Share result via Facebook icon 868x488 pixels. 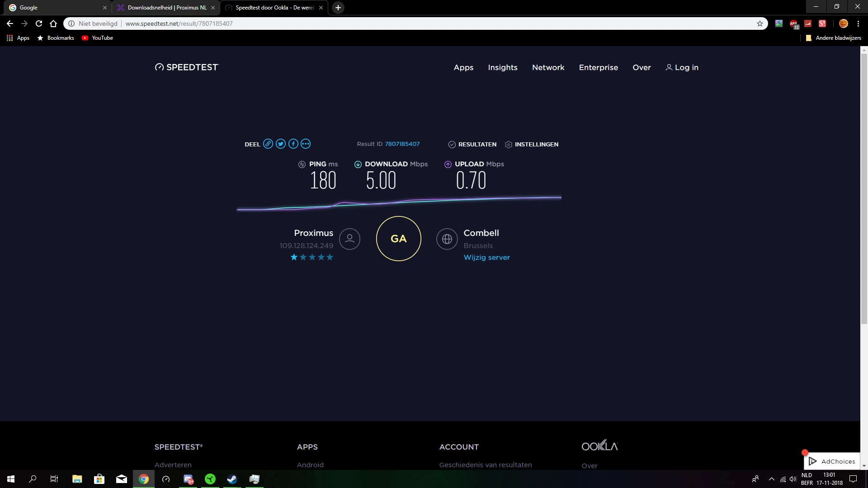[293, 144]
